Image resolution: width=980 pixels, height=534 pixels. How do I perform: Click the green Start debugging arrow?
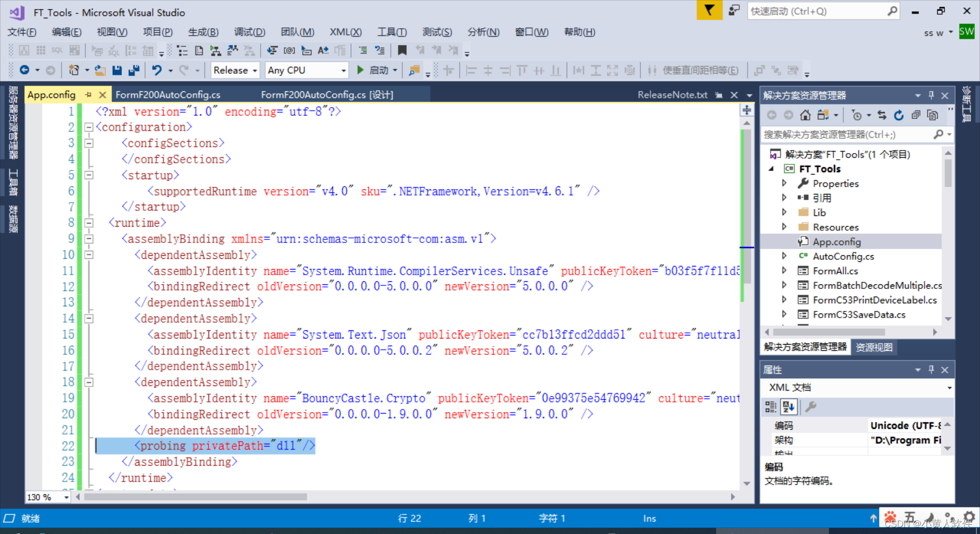click(360, 70)
